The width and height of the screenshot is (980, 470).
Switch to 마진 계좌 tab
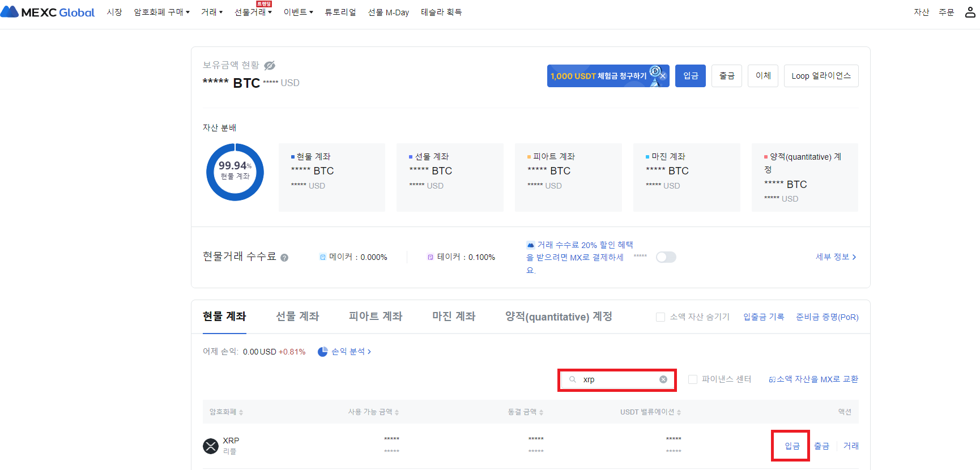pyautogui.click(x=454, y=317)
